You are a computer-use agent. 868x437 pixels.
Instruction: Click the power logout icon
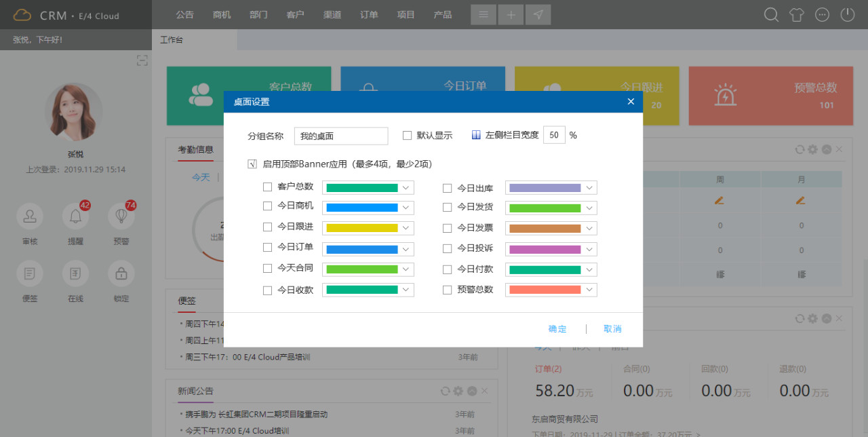click(848, 15)
